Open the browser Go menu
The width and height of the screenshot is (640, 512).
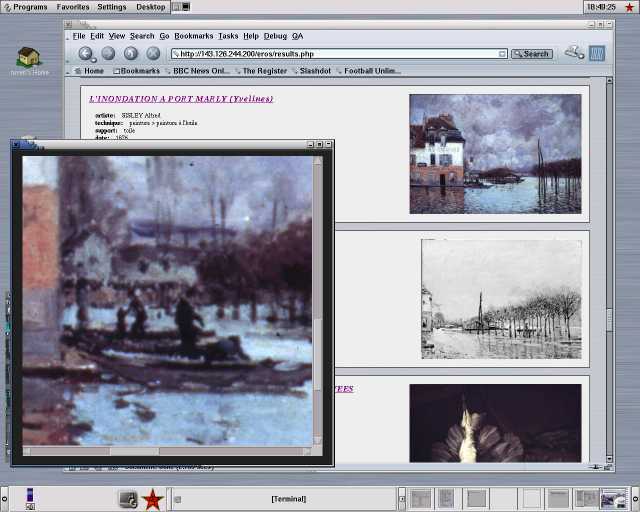point(164,36)
